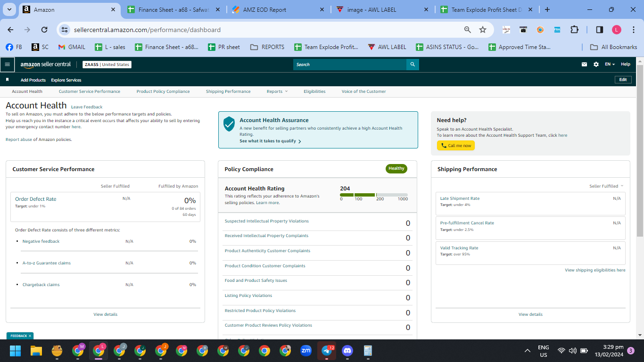Viewport: 644px width, 362px height.
Task: View site information icon in address bar
Action: coord(65,30)
